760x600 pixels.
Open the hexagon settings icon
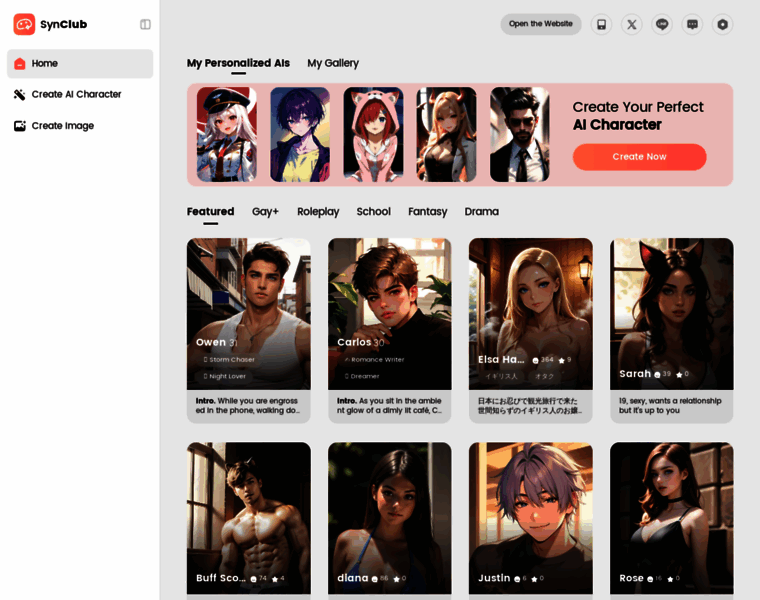[722, 24]
